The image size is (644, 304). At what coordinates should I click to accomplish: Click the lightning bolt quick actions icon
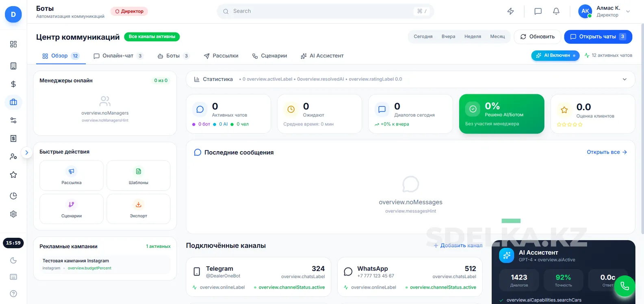[511, 11]
